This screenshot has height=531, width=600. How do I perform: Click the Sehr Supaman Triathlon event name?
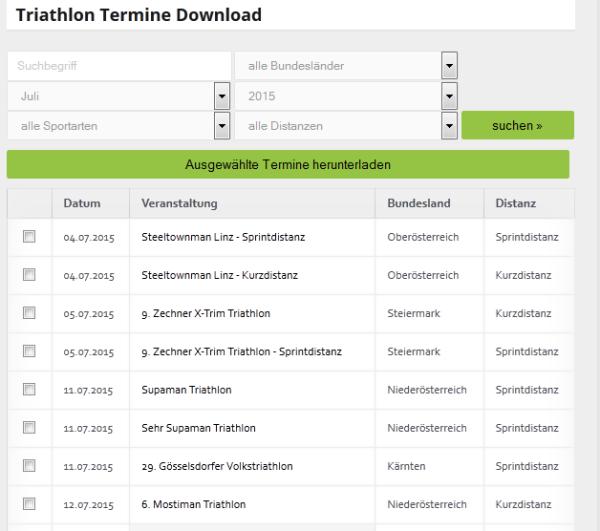tap(198, 428)
